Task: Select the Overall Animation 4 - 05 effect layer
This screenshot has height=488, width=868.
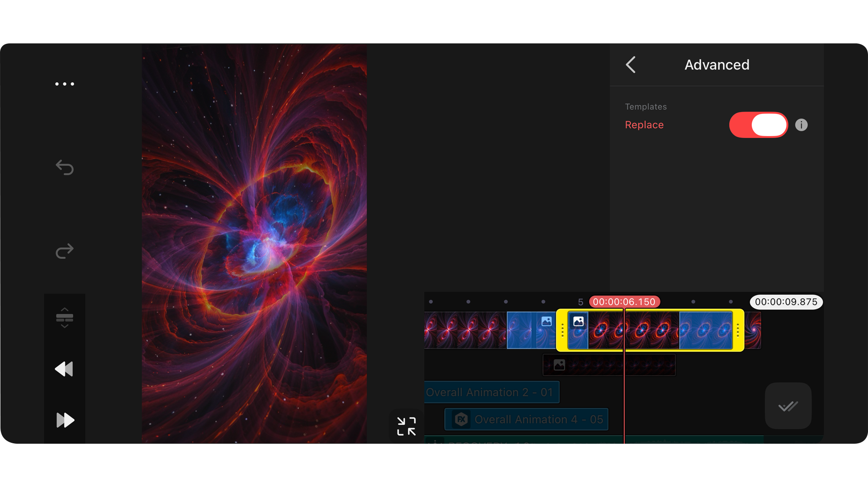Action: click(x=527, y=419)
